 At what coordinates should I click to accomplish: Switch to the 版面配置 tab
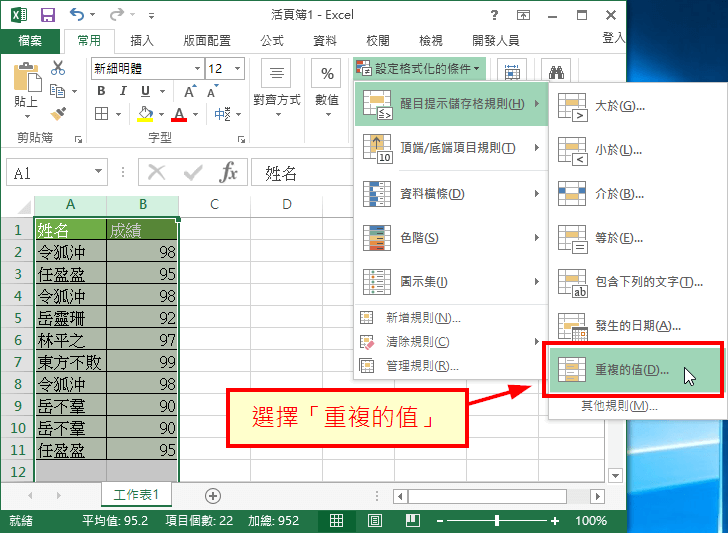(207, 41)
